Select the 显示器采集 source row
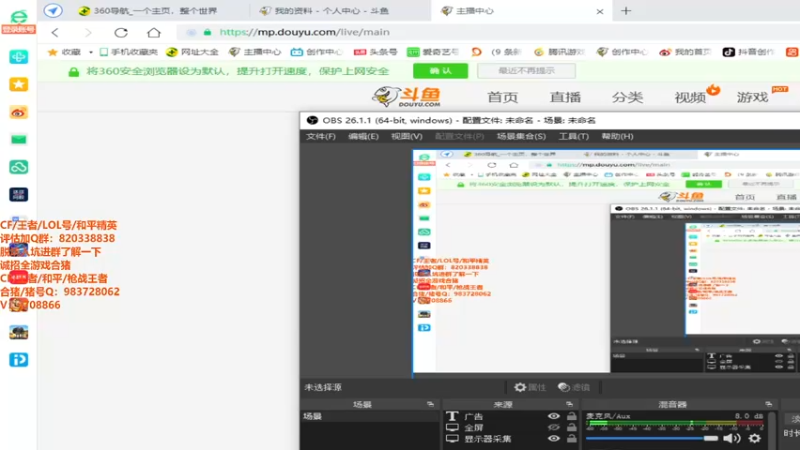This screenshot has height=450, width=800. (511, 438)
